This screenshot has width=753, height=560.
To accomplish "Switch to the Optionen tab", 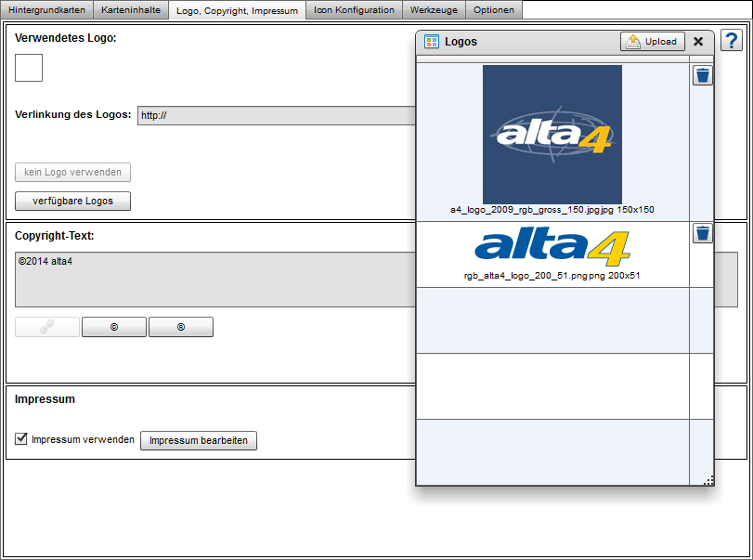I will coord(494,9).
